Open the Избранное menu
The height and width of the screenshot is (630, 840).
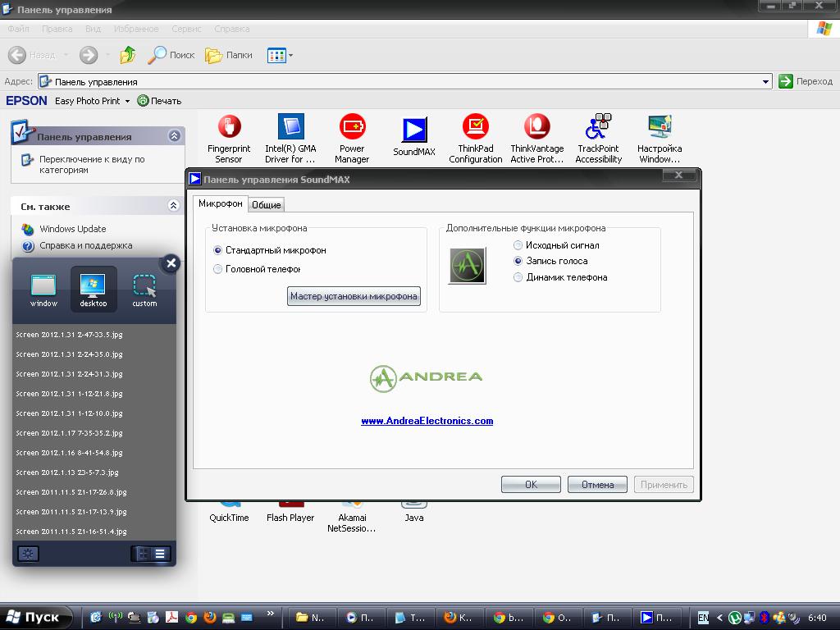coord(136,29)
